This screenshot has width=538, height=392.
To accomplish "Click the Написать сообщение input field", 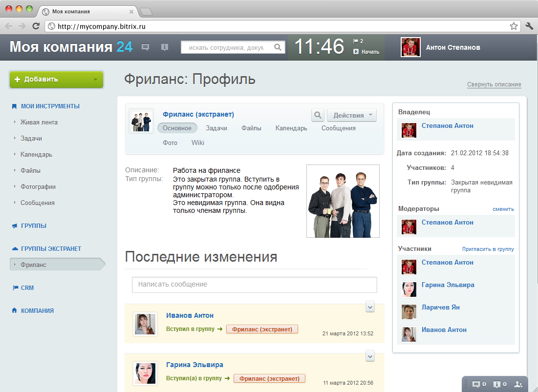I will click(x=255, y=285).
